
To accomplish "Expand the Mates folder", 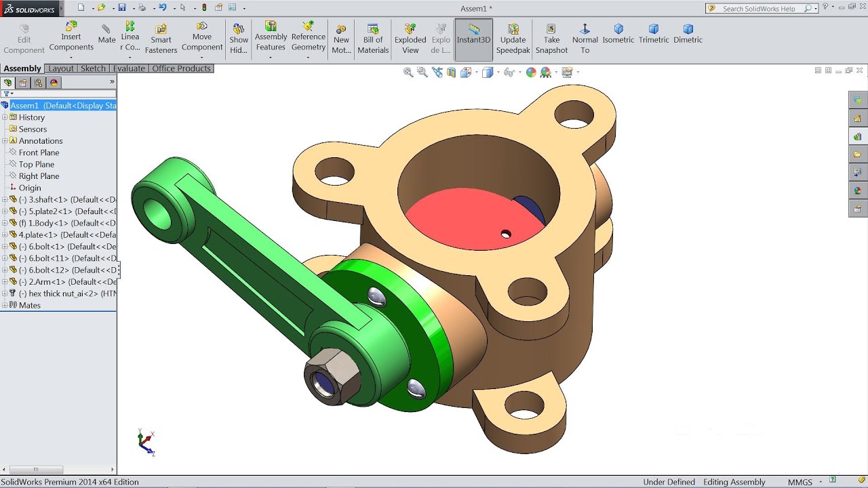I will coord(5,306).
